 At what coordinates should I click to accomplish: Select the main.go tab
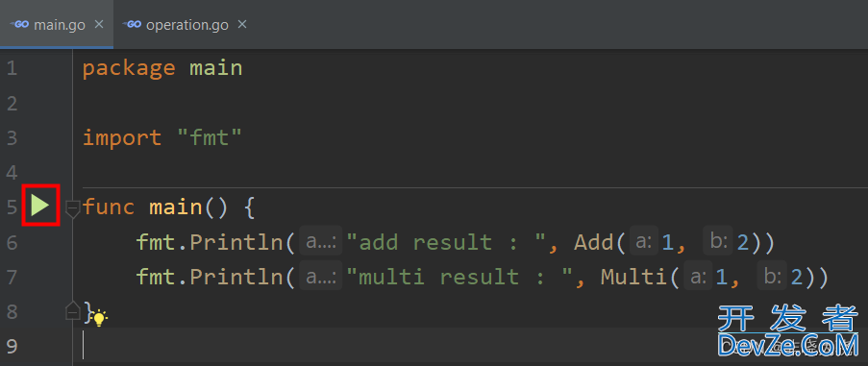point(57,24)
